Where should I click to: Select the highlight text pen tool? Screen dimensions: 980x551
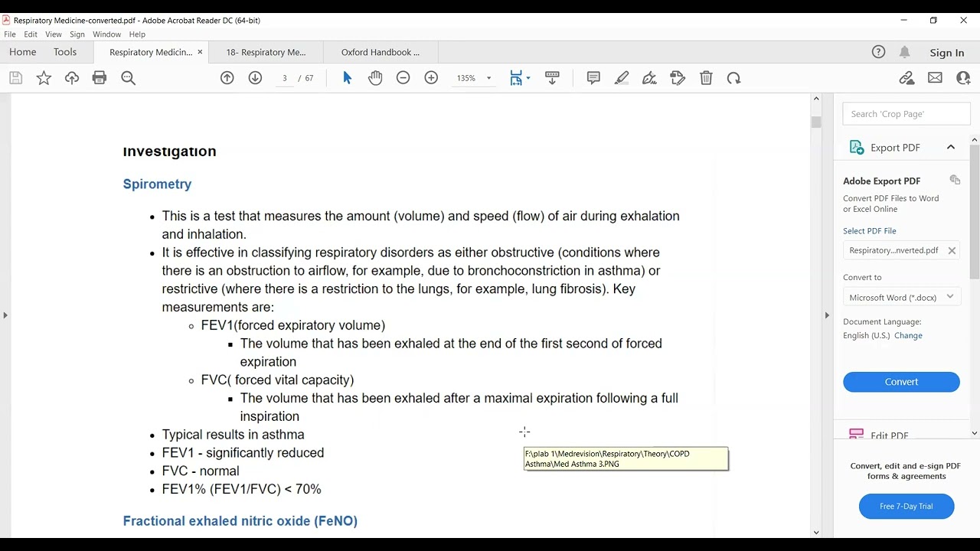coord(622,78)
